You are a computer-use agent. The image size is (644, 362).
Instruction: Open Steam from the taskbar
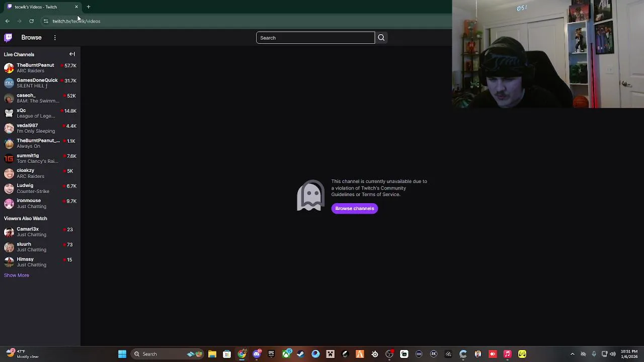coord(301,354)
